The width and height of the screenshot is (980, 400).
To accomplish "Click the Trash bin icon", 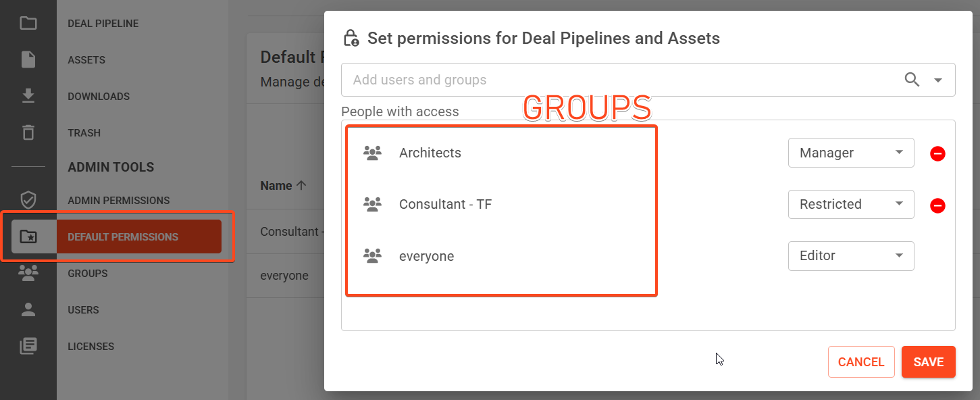I will tap(28, 132).
